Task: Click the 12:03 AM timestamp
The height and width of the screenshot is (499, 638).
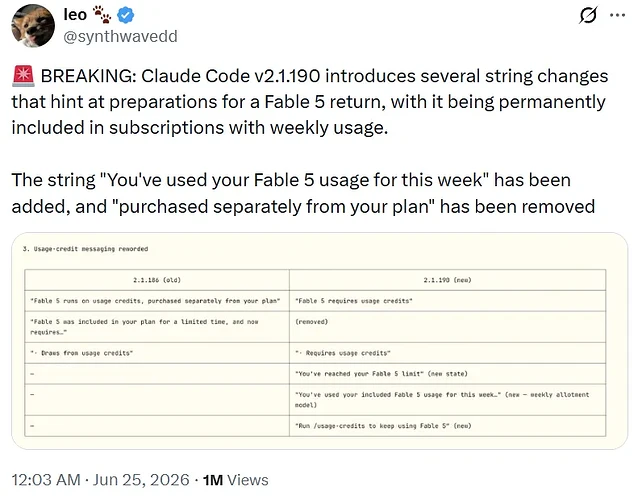Action: pyautogui.click(x=46, y=480)
